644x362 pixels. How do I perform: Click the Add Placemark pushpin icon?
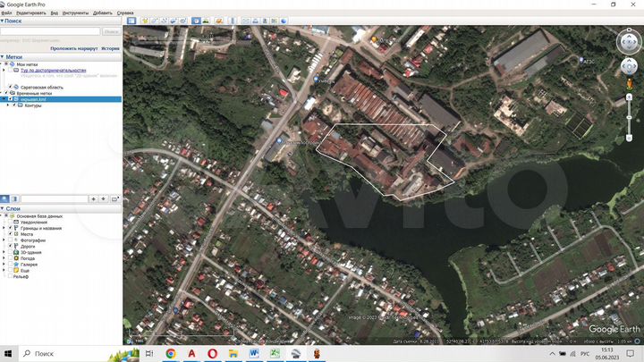click(144, 20)
